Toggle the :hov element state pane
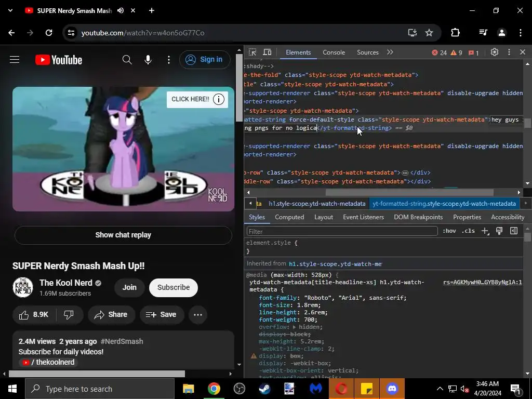Screen dimensions: 532x399 [449, 231]
